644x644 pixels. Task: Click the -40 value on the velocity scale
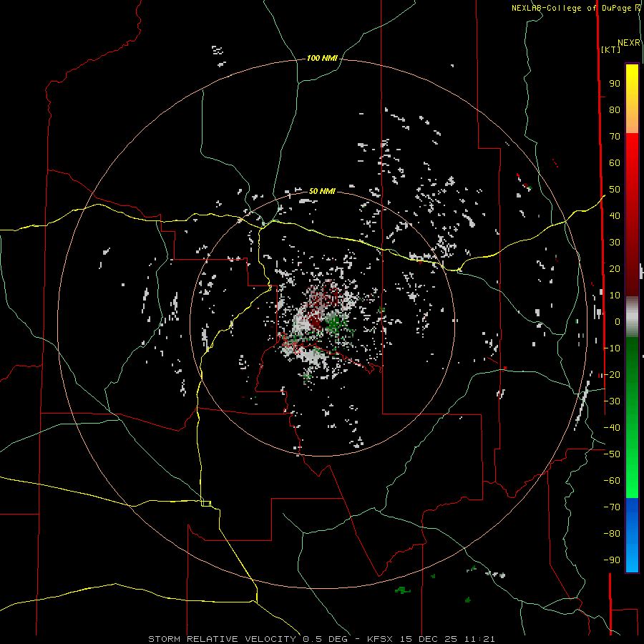pos(612,428)
